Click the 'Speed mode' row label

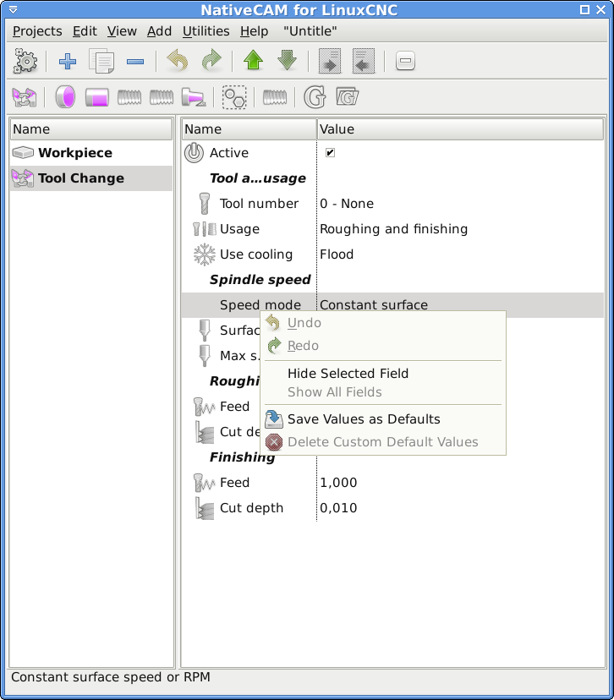pyautogui.click(x=260, y=305)
